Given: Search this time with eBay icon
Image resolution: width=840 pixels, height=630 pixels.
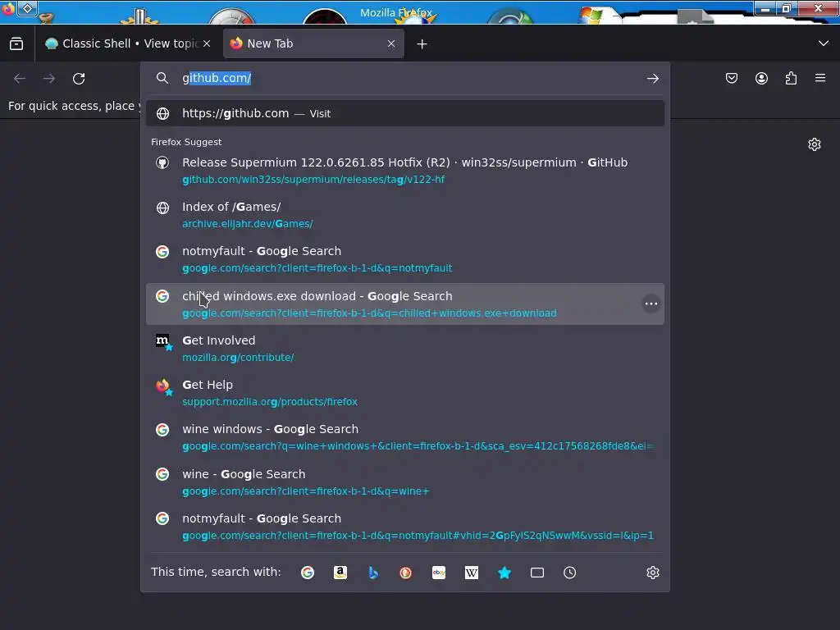Looking at the screenshot, I should 439,573.
